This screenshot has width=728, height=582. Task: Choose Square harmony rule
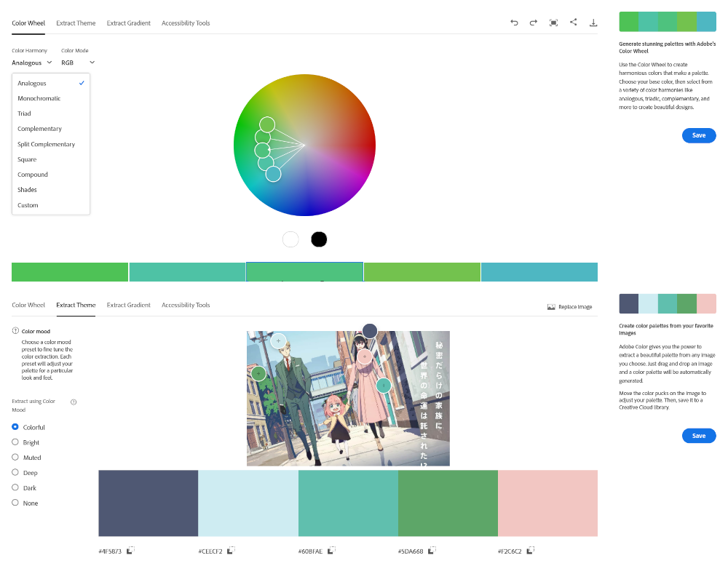[51, 159]
